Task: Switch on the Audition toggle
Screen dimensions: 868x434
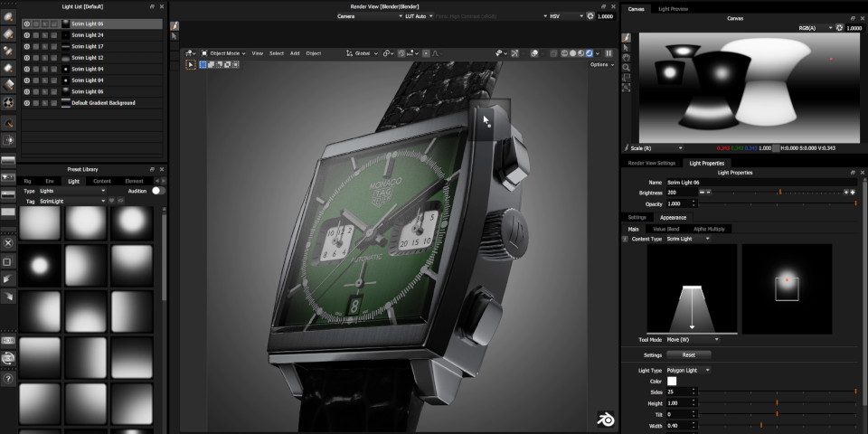Action: click(x=158, y=191)
